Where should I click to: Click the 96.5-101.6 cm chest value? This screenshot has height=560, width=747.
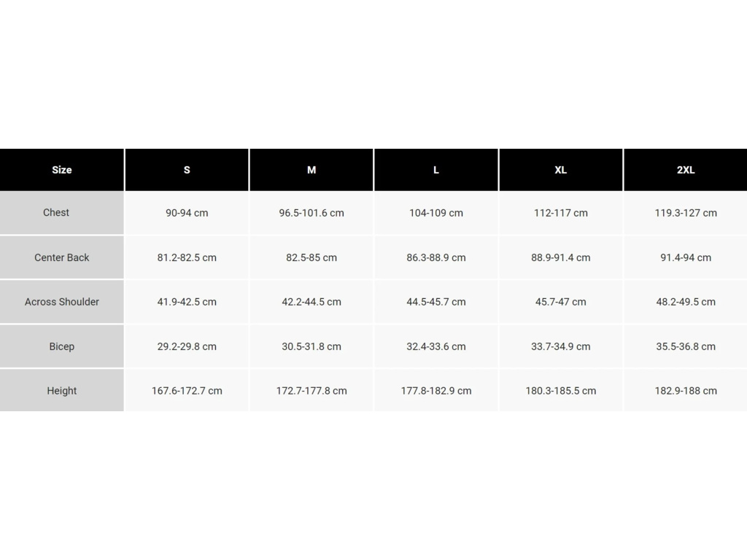point(311,213)
